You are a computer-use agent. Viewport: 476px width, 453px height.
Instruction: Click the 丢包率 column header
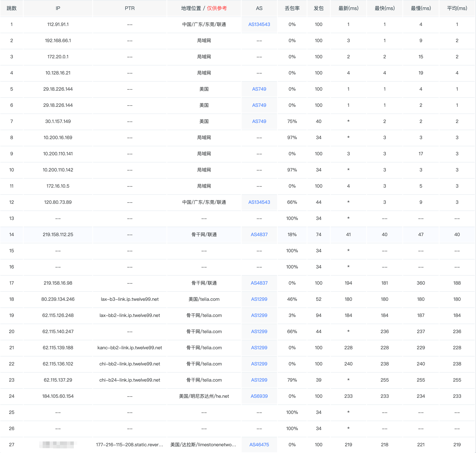click(x=292, y=8)
